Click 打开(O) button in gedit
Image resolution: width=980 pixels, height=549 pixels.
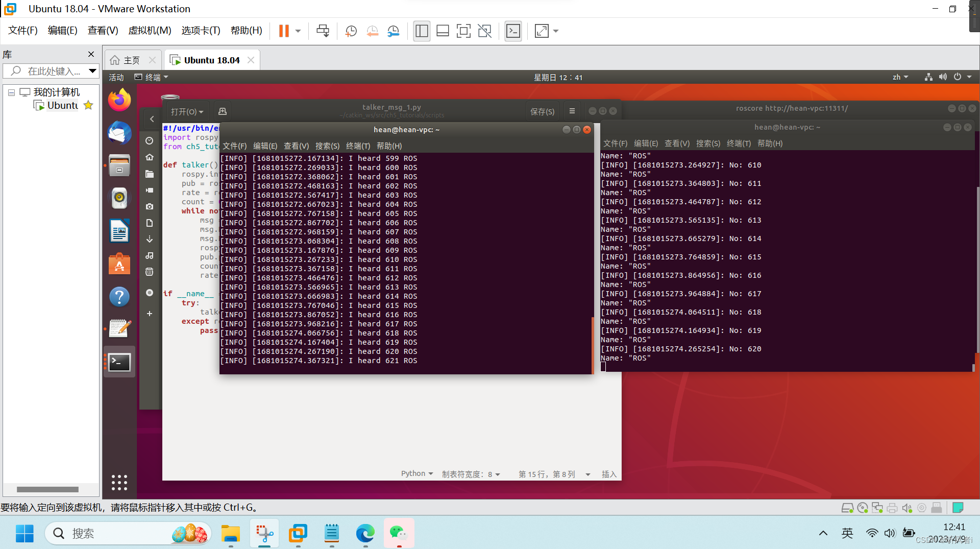[x=187, y=111]
